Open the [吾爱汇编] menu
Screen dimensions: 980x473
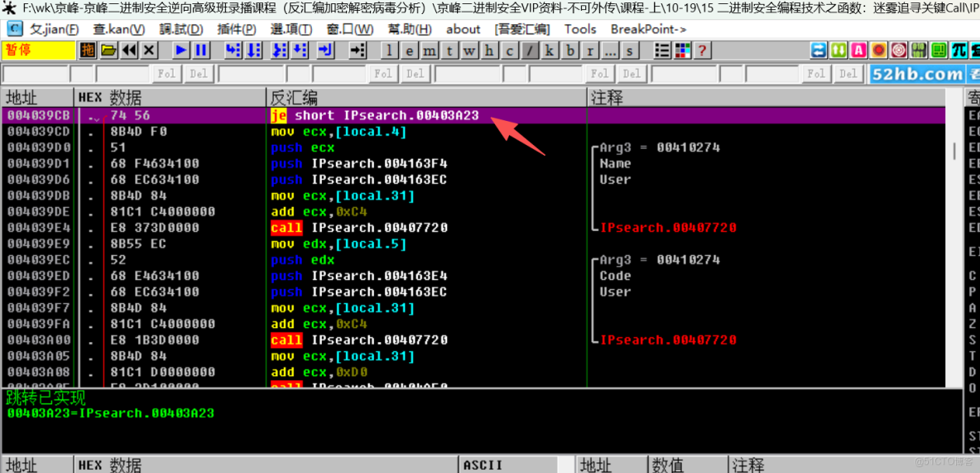(x=522, y=29)
